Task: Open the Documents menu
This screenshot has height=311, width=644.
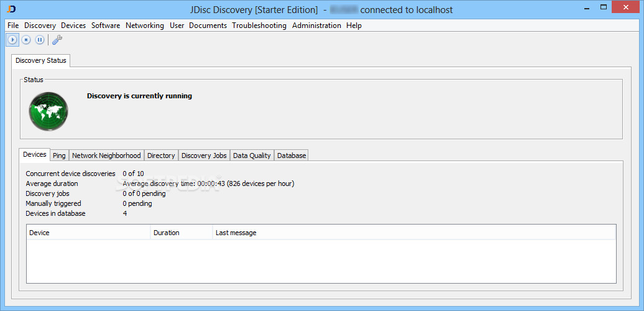Action: click(x=208, y=26)
